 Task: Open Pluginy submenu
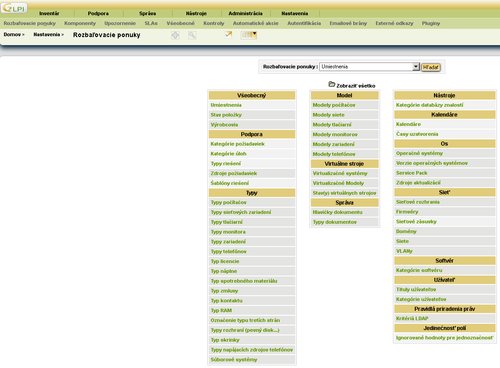(431, 23)
